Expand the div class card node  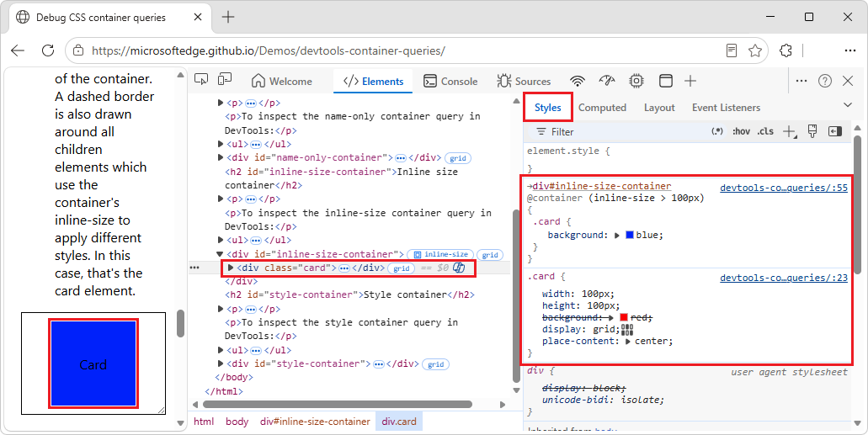click(x=231, y=268)
